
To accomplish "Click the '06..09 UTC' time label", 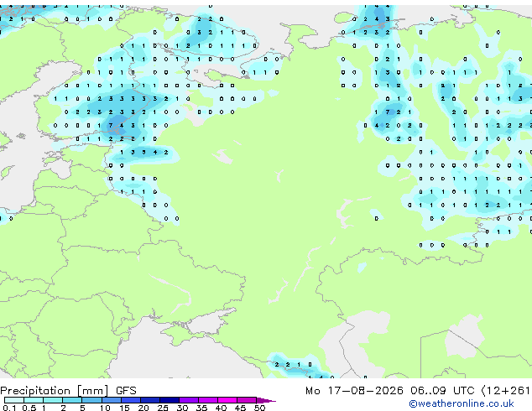I will (442, 391).
